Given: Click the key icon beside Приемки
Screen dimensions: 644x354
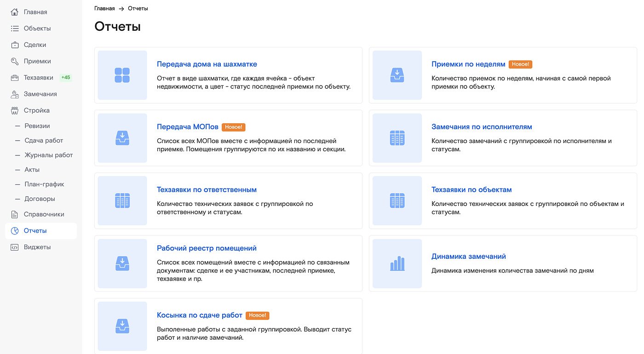Looking at the screenshot, I should click(15, 61).
